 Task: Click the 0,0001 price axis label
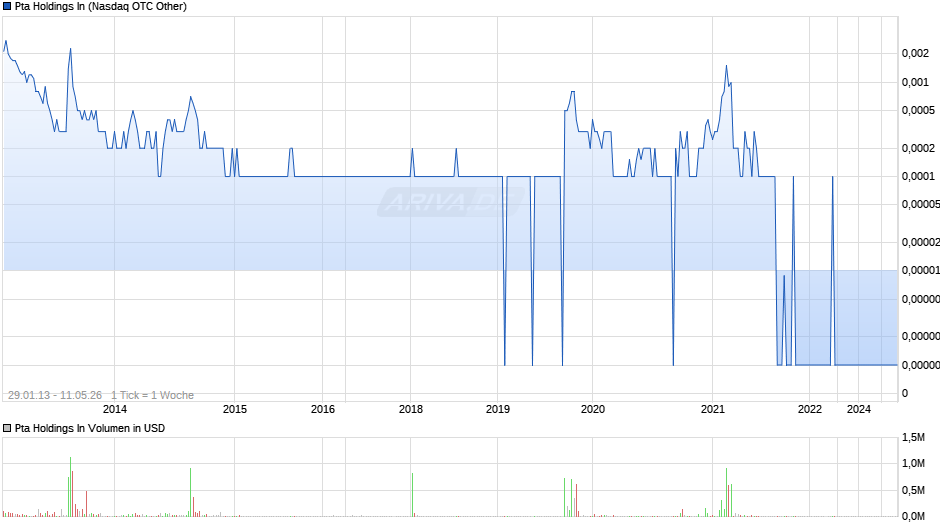918,176
